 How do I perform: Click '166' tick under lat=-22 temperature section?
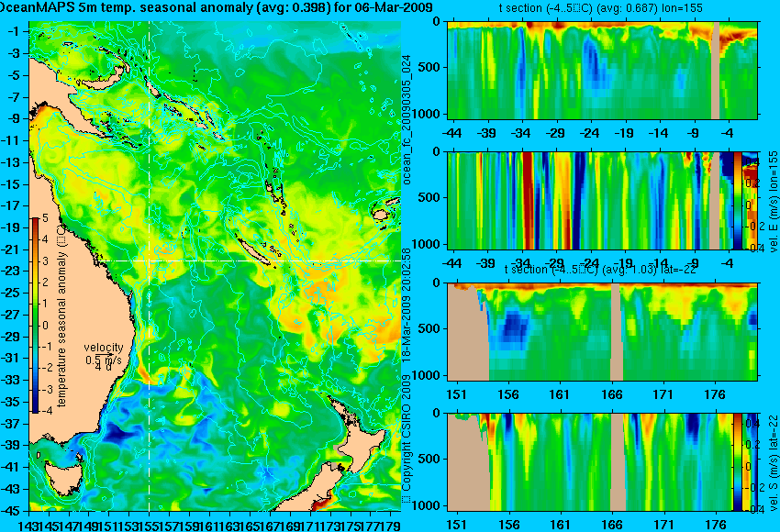611,394
